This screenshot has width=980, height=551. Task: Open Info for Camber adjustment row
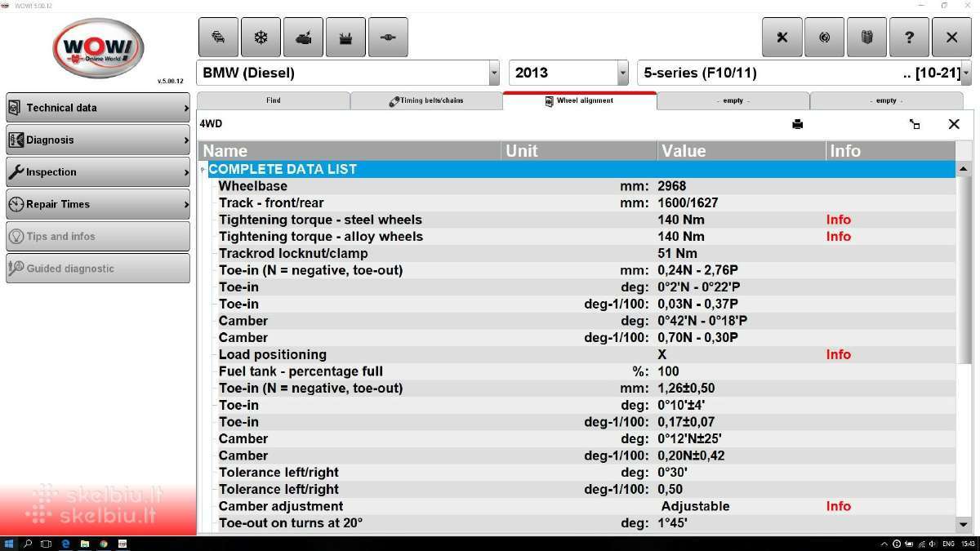pos(839,506)
